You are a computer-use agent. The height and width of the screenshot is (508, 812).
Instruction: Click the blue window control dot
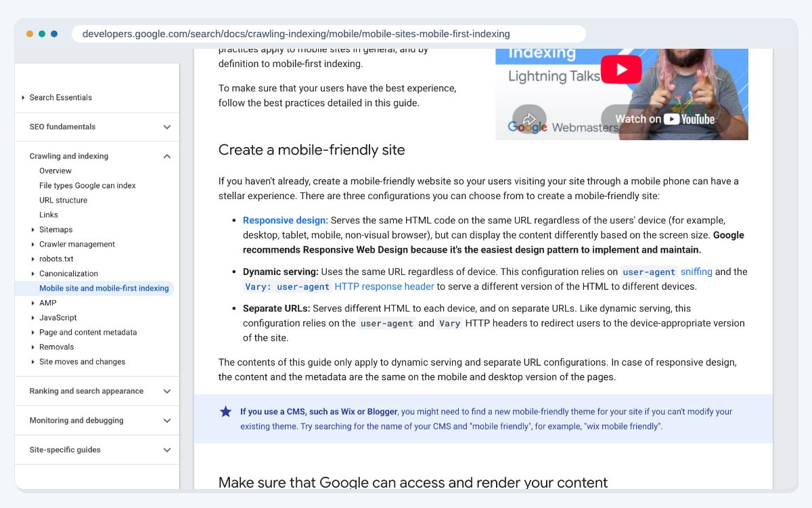coord(54,34)
